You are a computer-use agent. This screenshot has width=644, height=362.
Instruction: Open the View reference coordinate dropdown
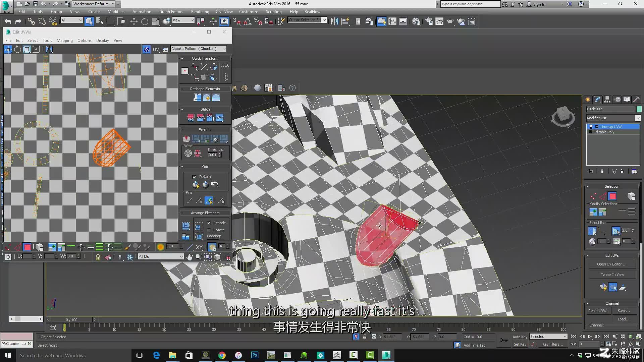183,20
